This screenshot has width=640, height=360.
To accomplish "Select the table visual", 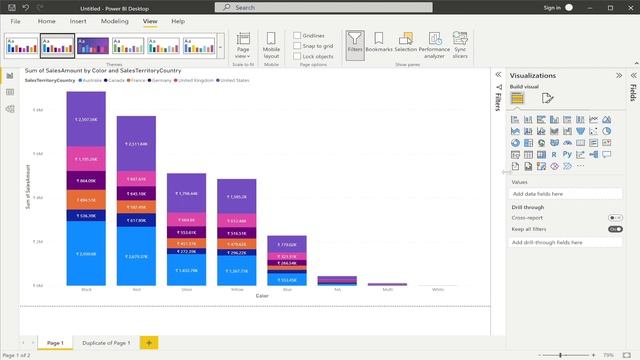I will 528,155.
